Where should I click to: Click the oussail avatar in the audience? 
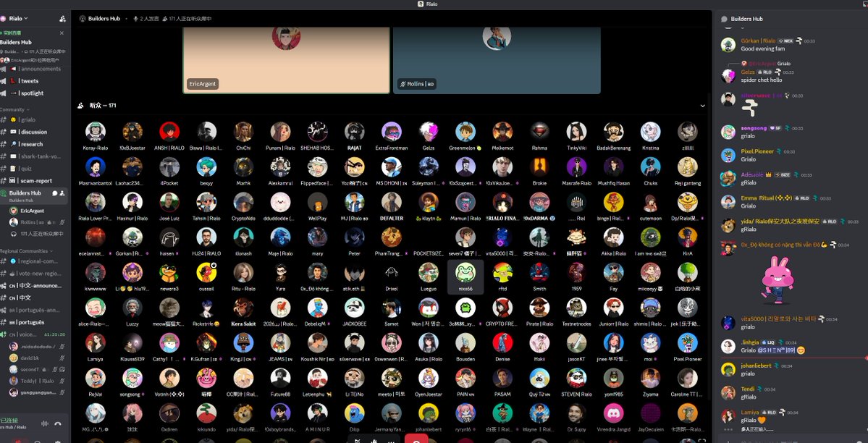click(x=206, y=272)
